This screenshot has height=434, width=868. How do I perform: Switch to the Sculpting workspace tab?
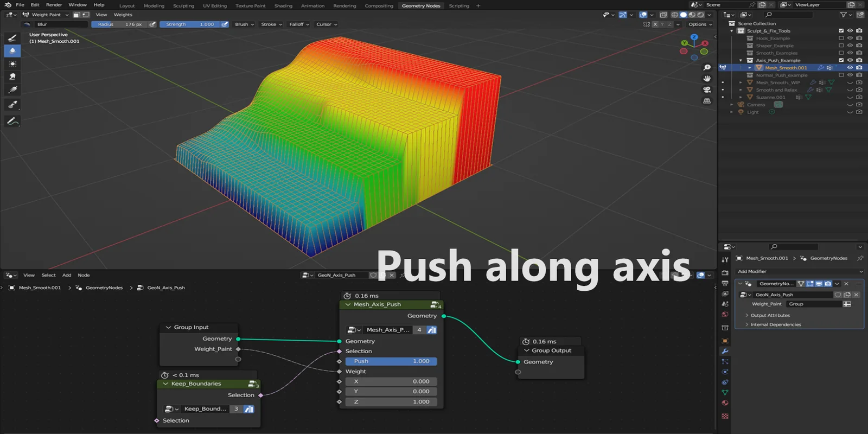[183, 5]
